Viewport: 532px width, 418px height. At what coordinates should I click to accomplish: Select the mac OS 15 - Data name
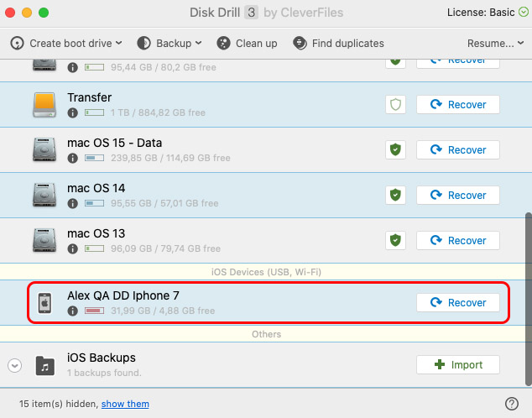coord(115,143)
